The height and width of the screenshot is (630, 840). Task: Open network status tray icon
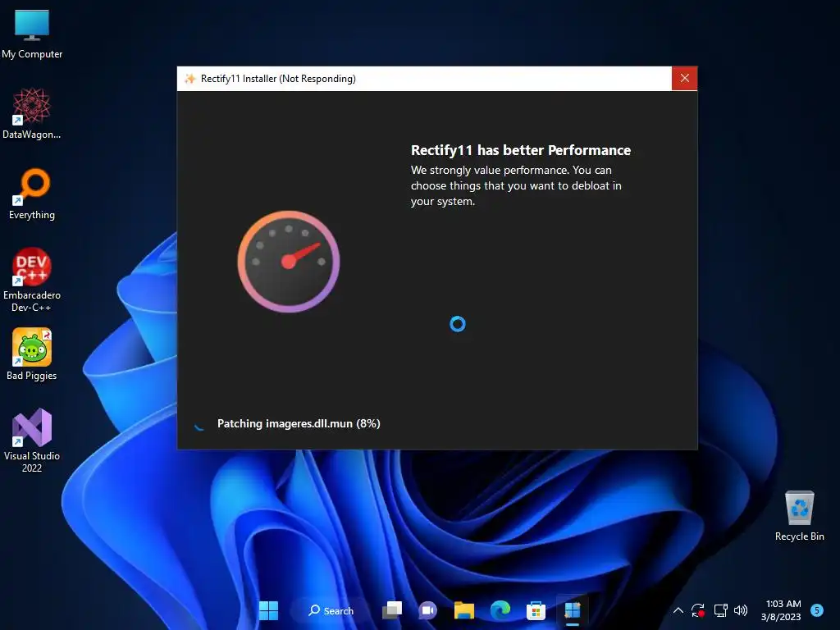click(x=720, y=610)
